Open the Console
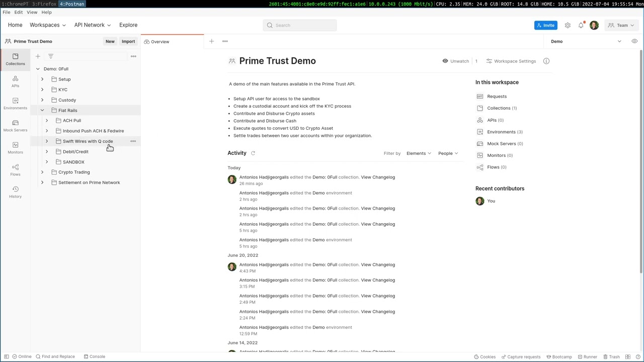The image size is (644, 362). coord(94,356)
